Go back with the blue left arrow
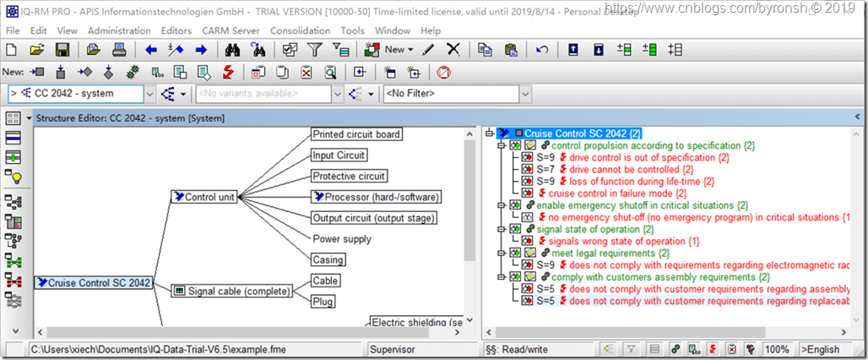Screen dimensions: 868x360 [x=150, y=50]
